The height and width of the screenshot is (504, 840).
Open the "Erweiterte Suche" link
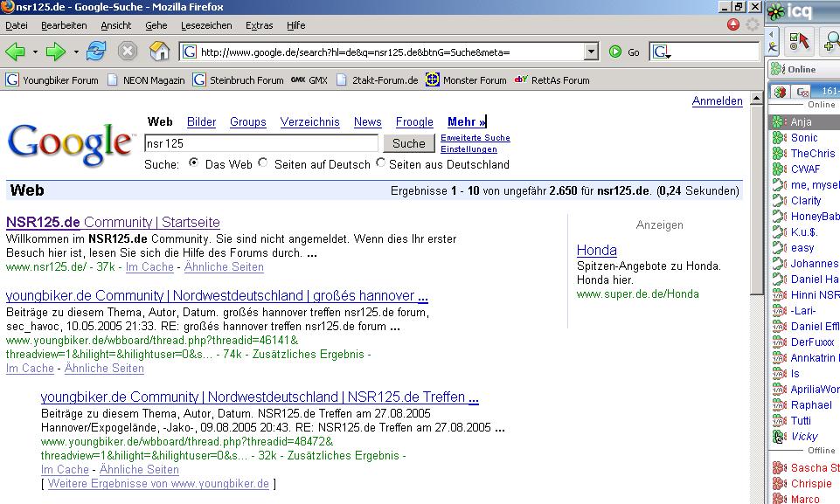476,138
